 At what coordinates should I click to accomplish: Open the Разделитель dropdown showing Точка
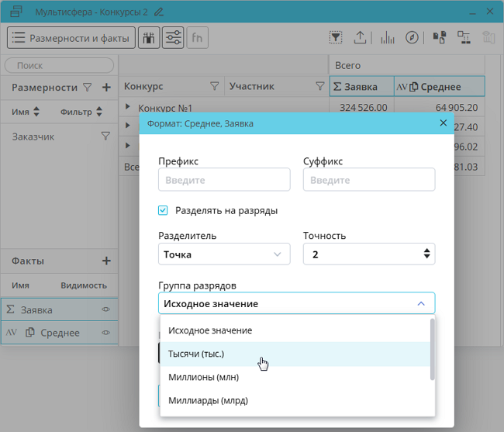[223, 254]
